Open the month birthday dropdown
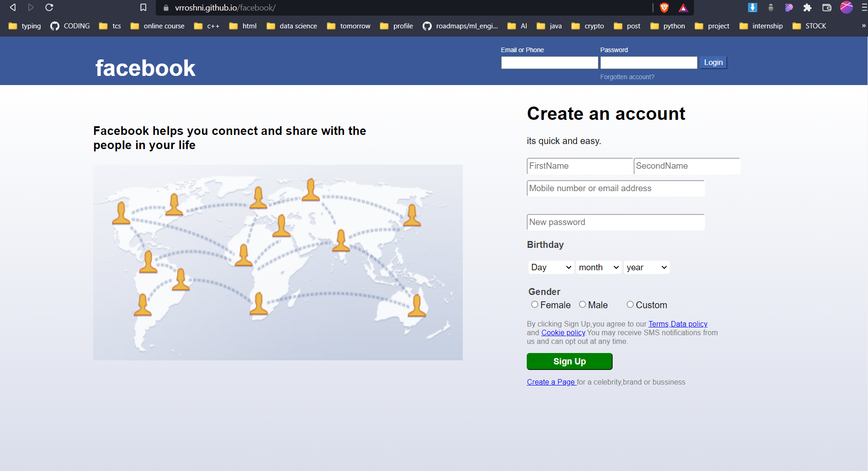Viewport: 868px width, 471px height. coord(598,267)
